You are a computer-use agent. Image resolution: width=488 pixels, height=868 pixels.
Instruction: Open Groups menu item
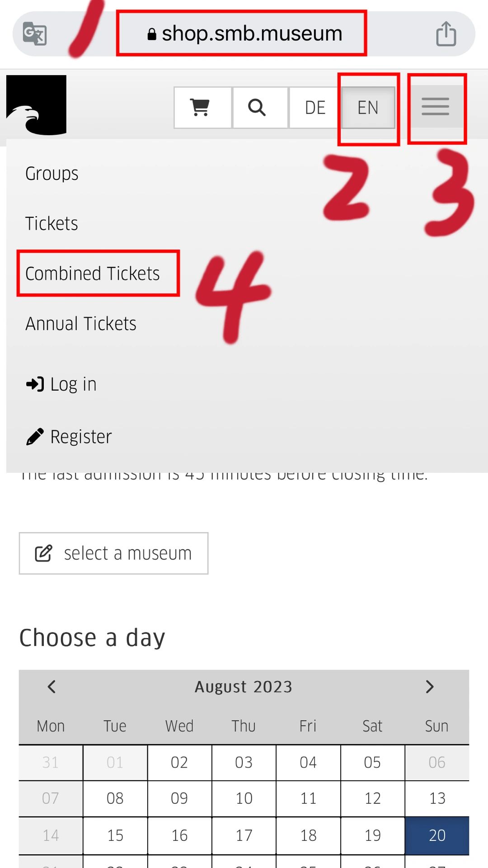tap(52, 174)
